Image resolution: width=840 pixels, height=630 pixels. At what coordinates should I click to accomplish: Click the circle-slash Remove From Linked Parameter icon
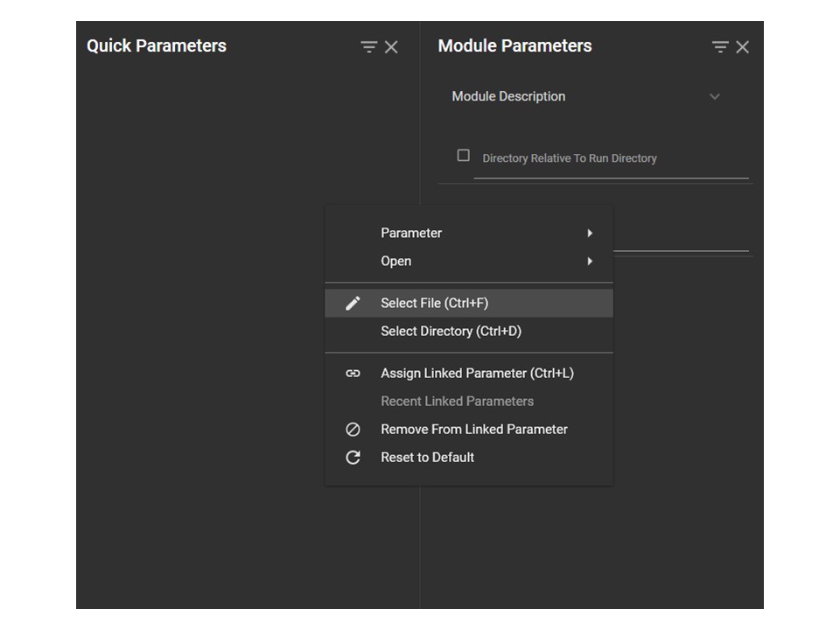[x=353, y=429]
